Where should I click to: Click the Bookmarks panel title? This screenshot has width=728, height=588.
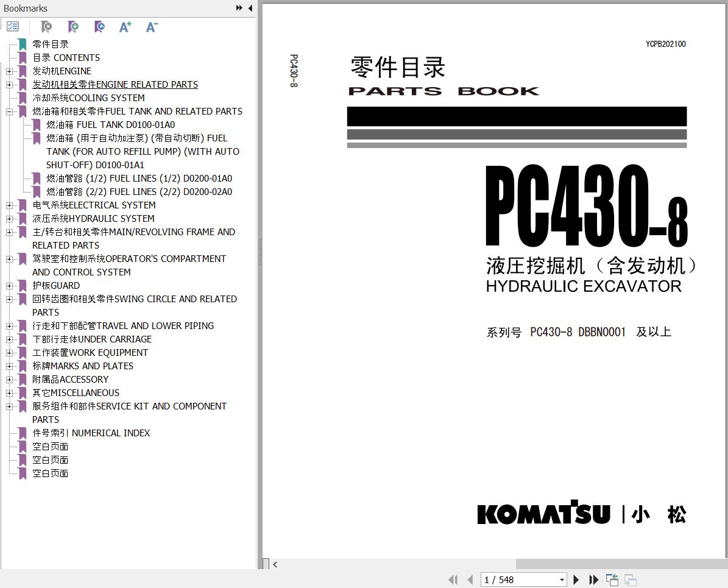coord(25,9)
